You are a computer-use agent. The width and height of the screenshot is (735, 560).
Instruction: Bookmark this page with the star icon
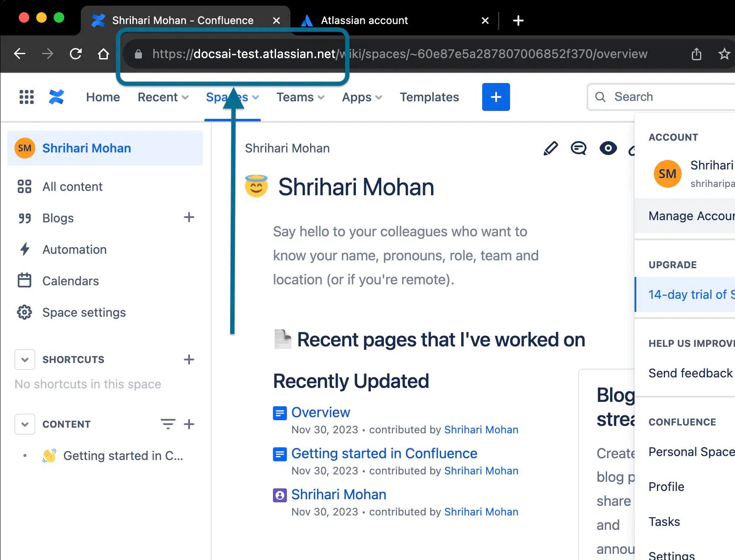(x=724, y=54)
